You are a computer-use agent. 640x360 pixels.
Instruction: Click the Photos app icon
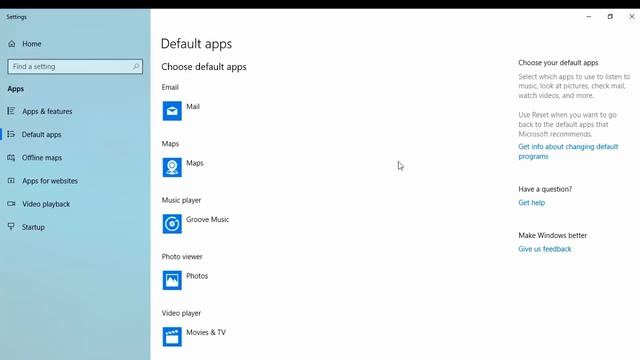coord(172,280)
